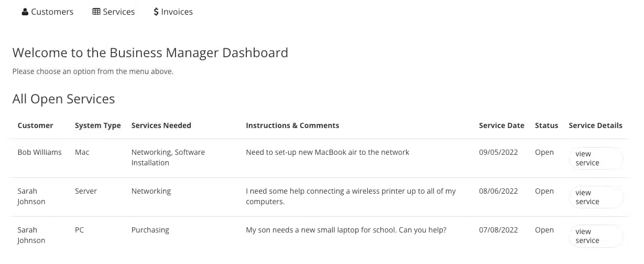644x264 pixels.
Task: View service for Sarah Johnson's Server request
Action: point(596,197)
